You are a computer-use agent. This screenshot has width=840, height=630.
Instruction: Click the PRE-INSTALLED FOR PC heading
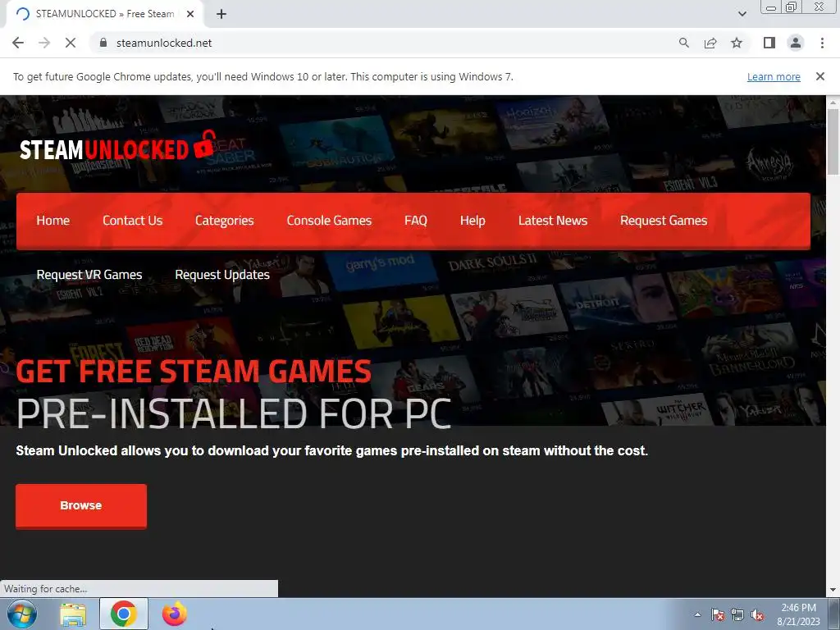coord(234,413)
